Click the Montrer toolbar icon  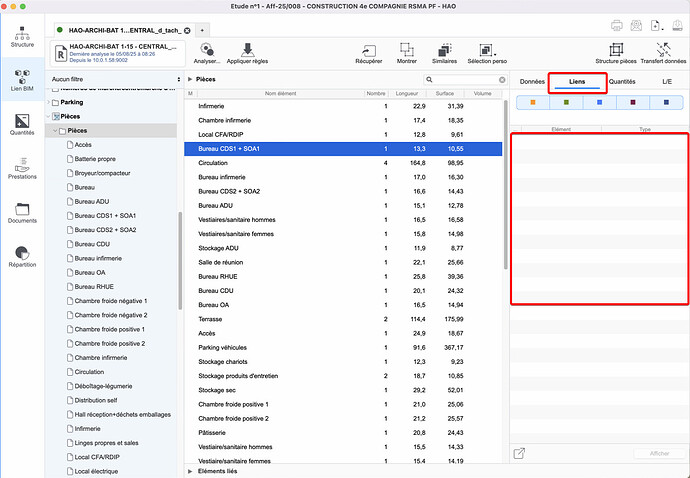pos(407,53)
